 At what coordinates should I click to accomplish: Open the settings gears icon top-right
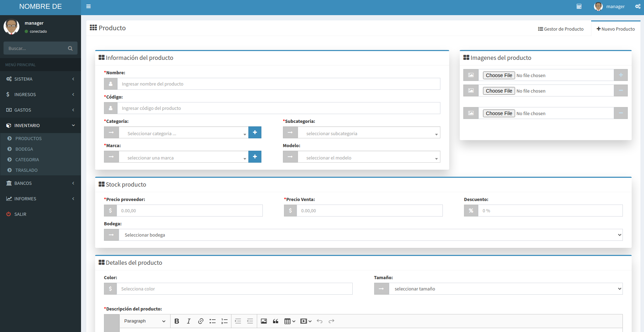[638, 6]
